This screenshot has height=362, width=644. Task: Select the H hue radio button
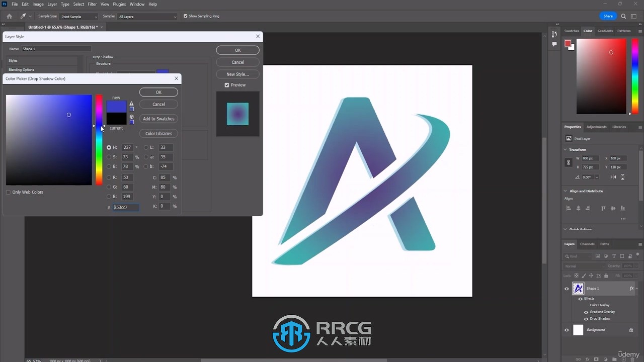pyautogui.click(x=109, y=147)
